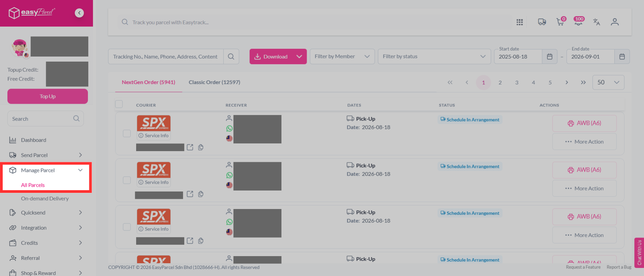The width and height of the screenshot is (644, 276).
Task: Click More Action for first parcel
Action: tap(584, 142)
